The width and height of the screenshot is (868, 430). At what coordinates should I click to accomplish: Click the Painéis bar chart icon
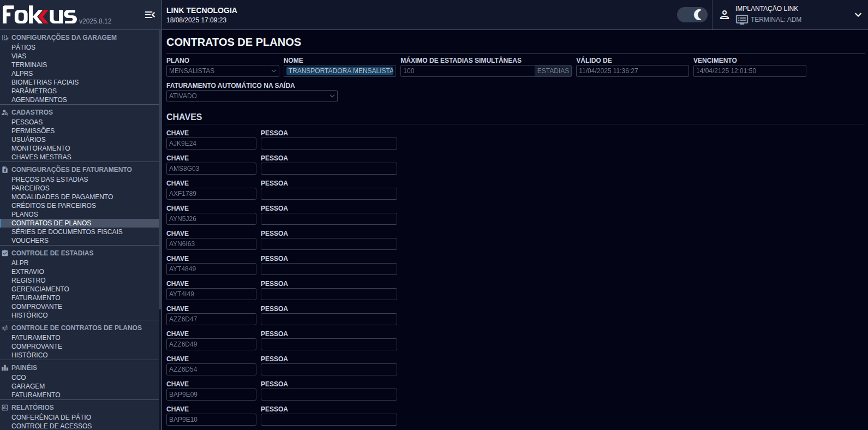coord(5,368)
